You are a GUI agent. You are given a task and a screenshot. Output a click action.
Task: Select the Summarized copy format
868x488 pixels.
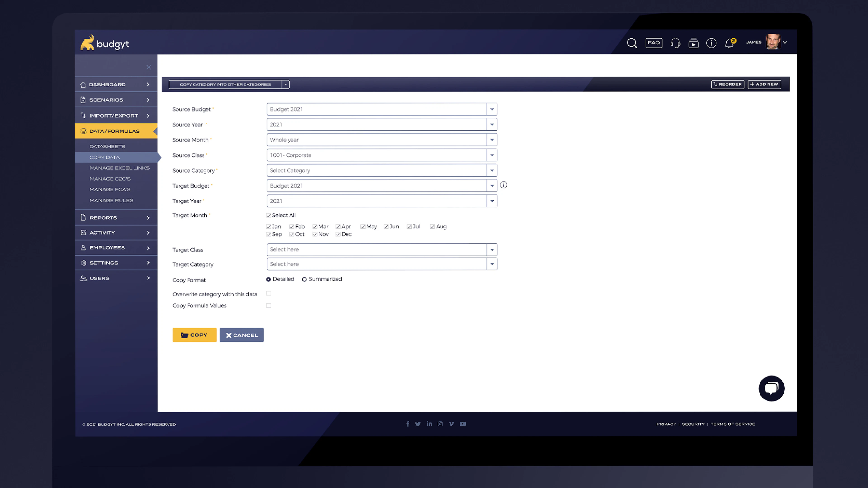tap(304, 279)
